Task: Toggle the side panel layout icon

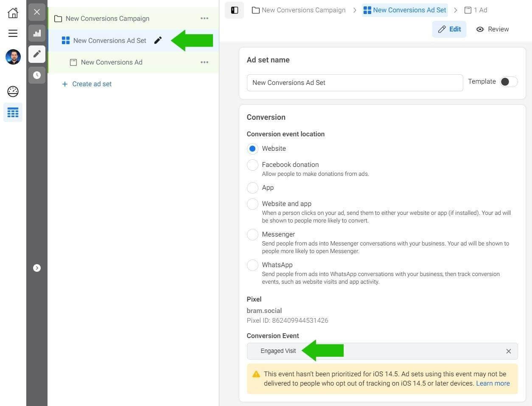Action: point(235,10)
